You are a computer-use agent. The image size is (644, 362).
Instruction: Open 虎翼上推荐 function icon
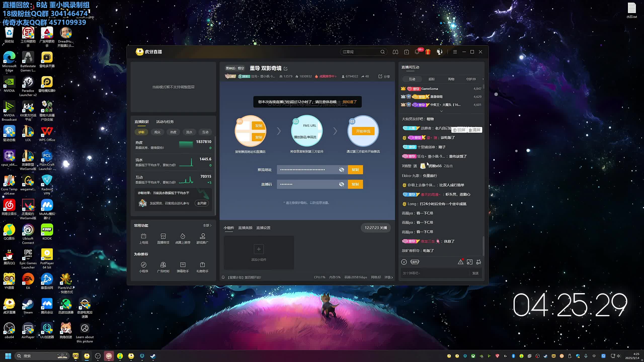[183, 239]
